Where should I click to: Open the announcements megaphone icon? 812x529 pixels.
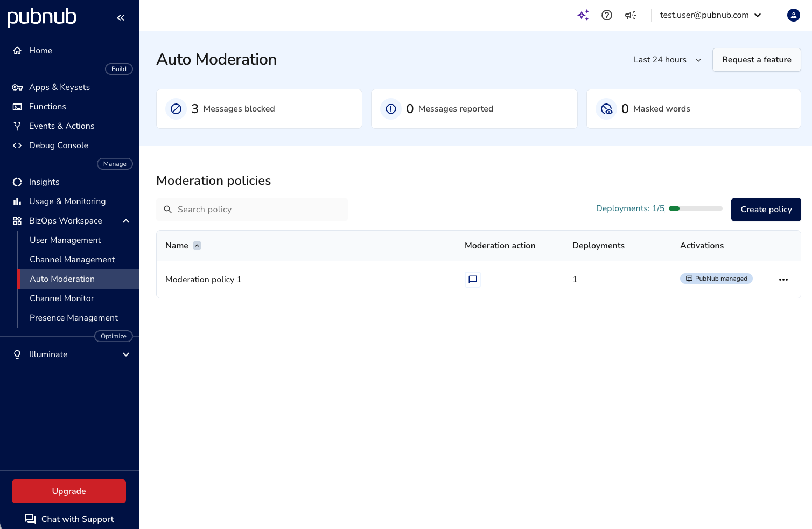click(631, 15)
